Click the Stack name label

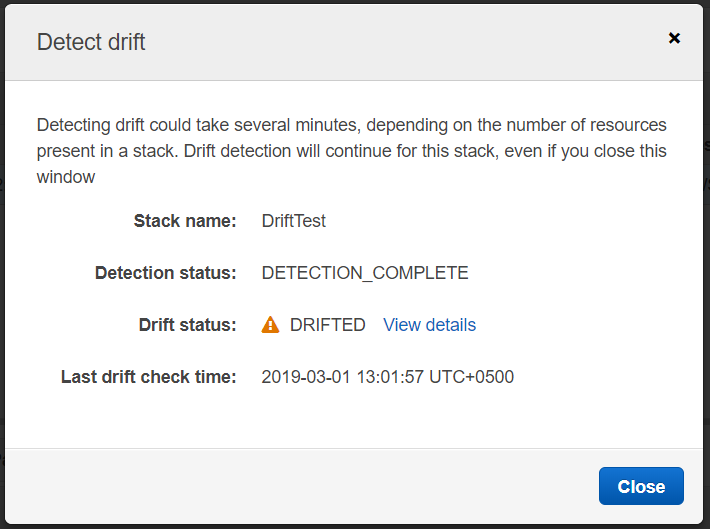point(185,221)
